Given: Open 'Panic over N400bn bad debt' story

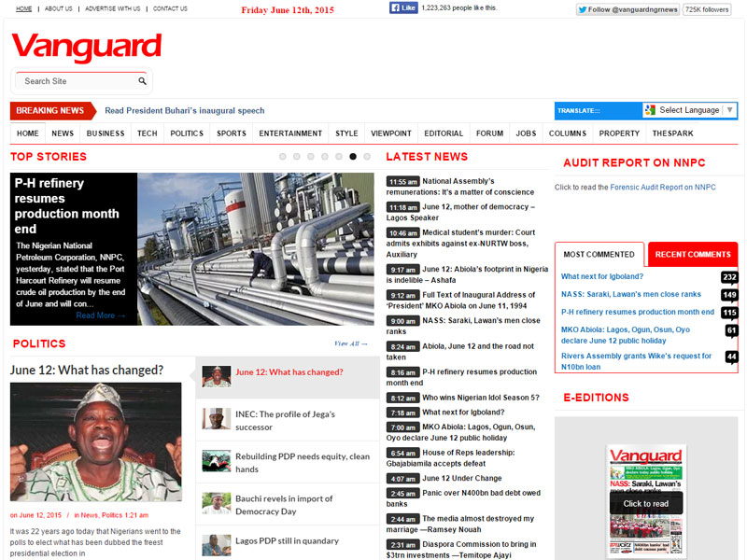Looking at the screenshot, I should tap(463, 498).
